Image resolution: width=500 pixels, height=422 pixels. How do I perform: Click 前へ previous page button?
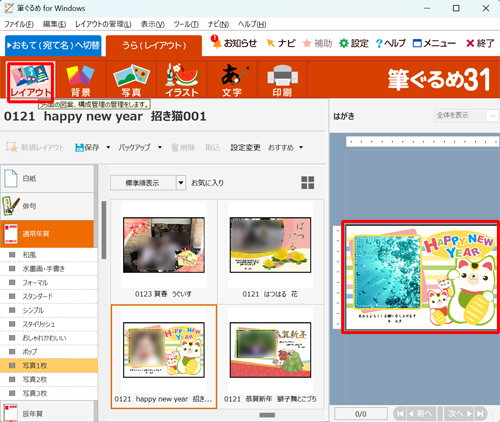coord(420,414)
